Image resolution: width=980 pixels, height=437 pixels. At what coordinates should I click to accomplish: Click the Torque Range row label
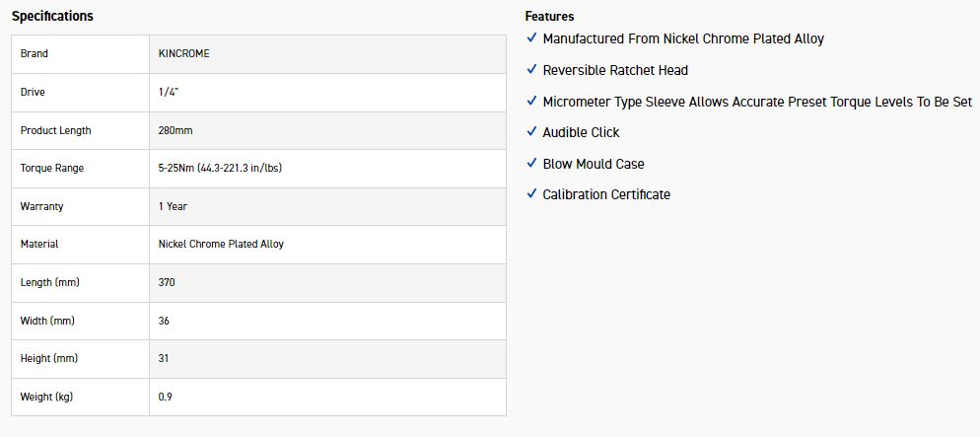[51, 168]
